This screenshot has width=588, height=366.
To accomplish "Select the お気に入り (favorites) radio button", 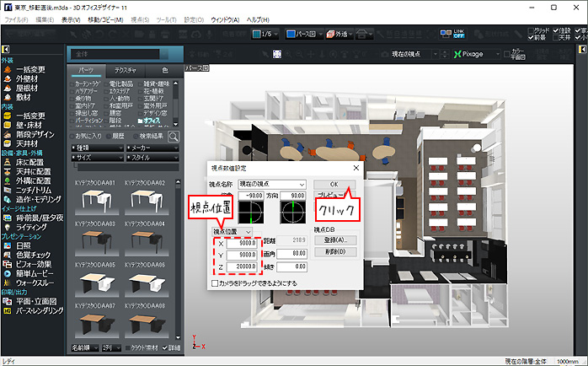I will point(73,135).
